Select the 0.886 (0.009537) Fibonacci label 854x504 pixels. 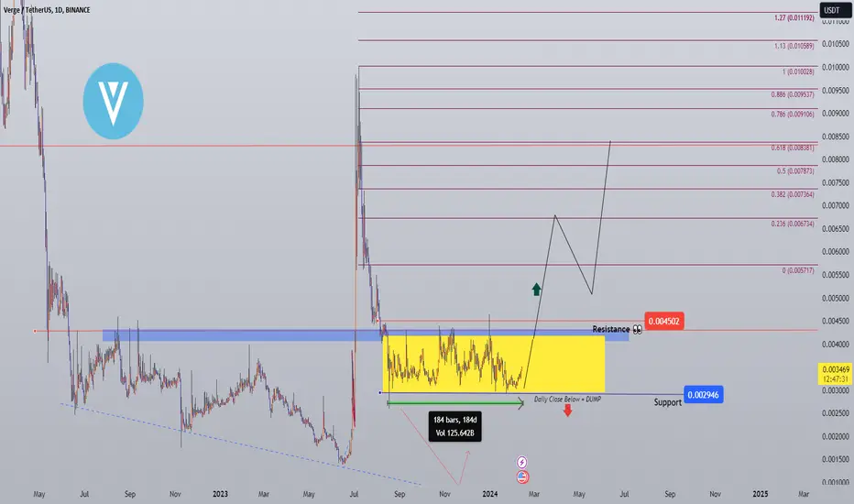[x=793, y=94]
